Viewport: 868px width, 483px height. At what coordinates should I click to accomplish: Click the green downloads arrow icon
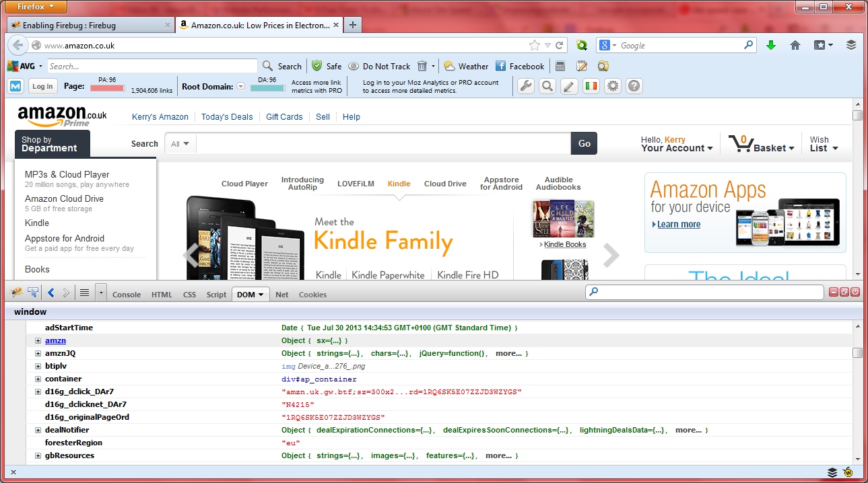[x=771, y=45]
